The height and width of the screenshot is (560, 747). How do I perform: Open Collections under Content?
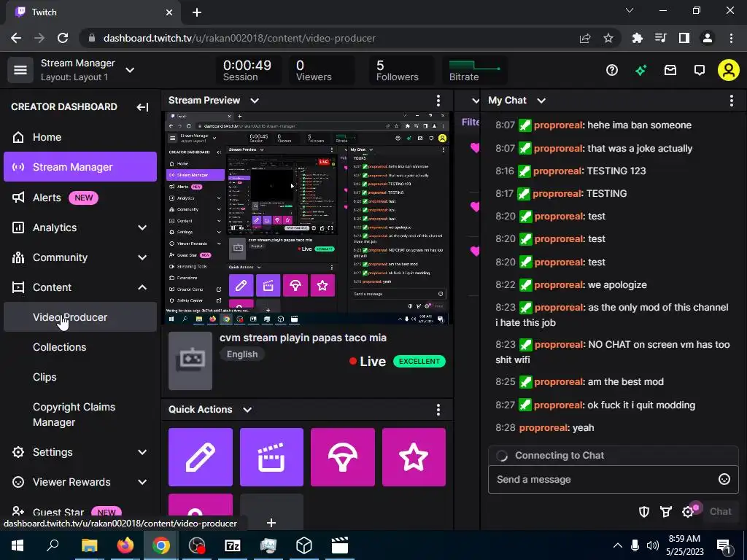point(80,347)
